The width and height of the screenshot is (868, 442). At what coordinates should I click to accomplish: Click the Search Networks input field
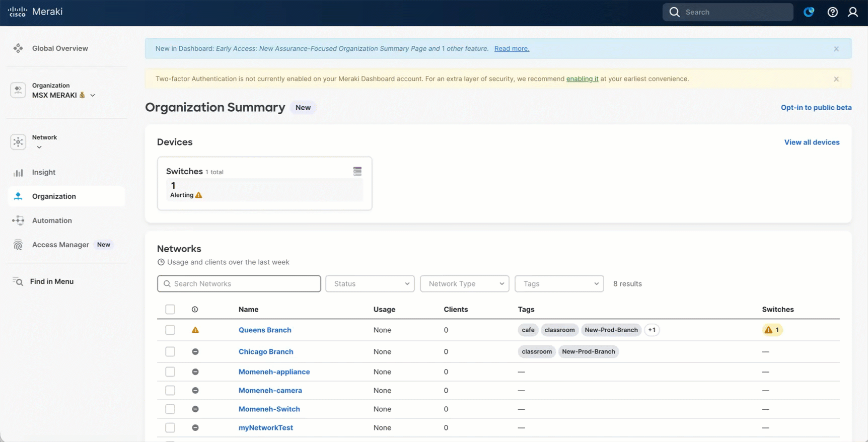pyautogui.click(x=239, y=283)
